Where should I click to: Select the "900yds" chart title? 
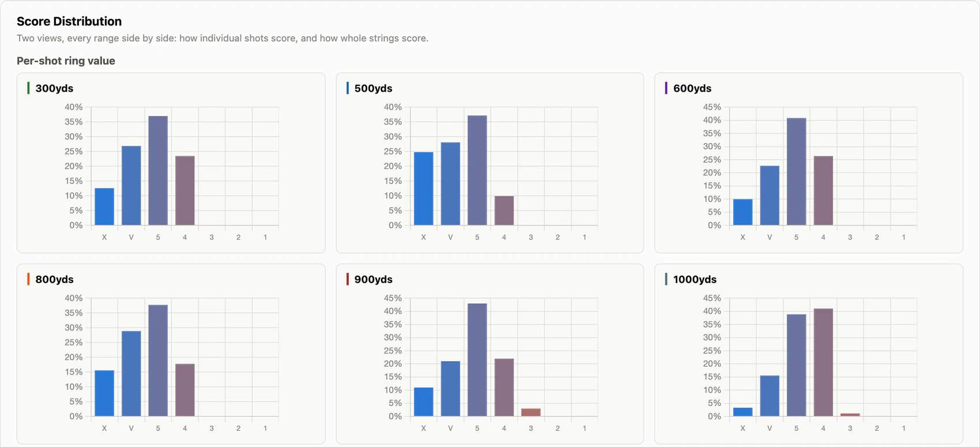pos(373,279)
